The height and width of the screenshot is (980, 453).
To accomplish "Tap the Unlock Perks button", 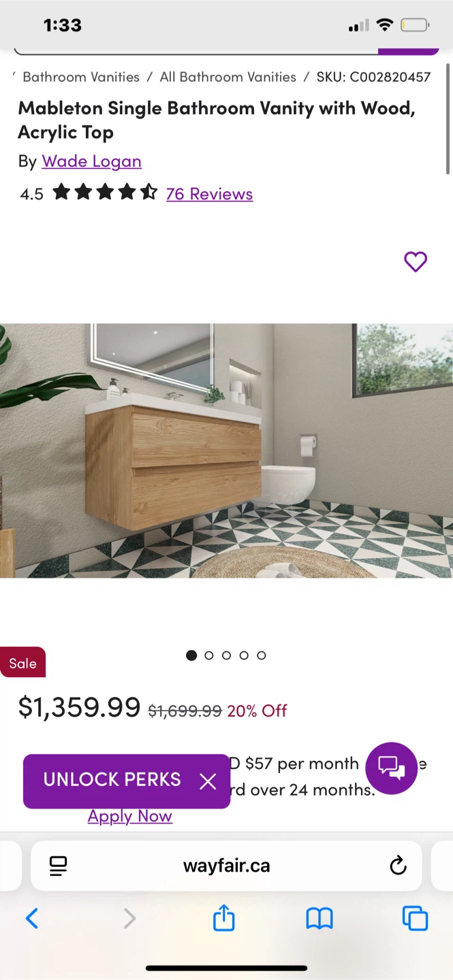I will 112,781.
